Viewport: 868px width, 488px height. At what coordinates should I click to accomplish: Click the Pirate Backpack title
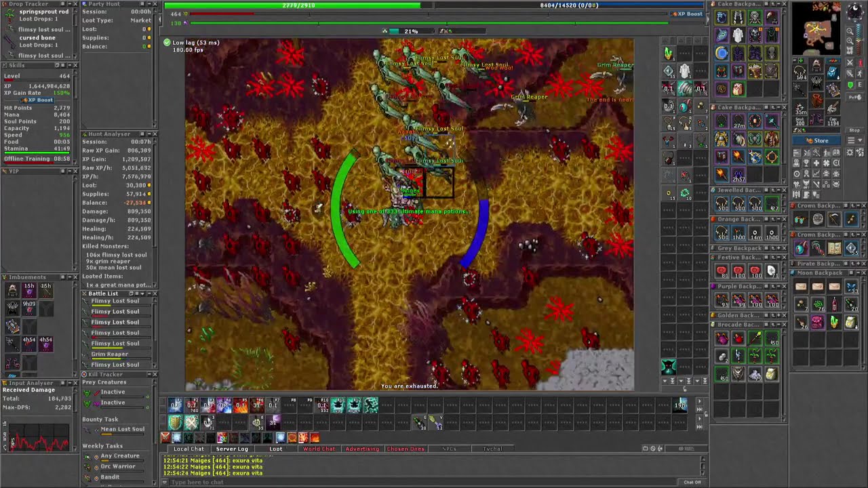click(x=820, y=264)
